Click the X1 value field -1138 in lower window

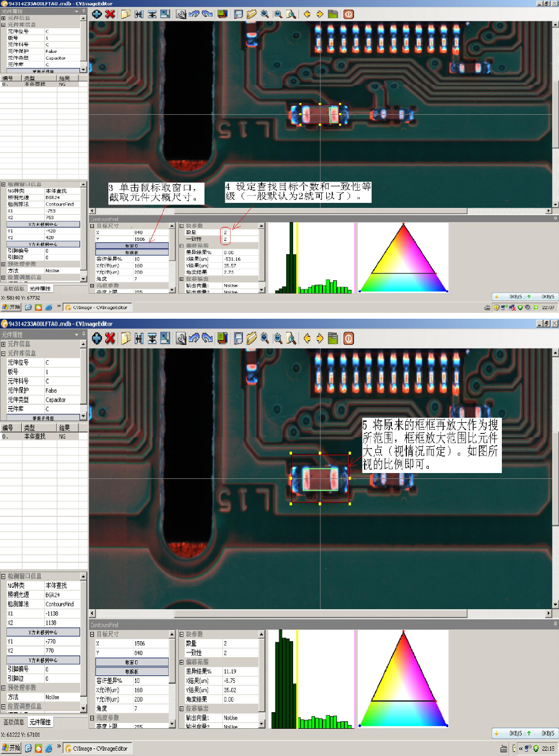(62, 613)
